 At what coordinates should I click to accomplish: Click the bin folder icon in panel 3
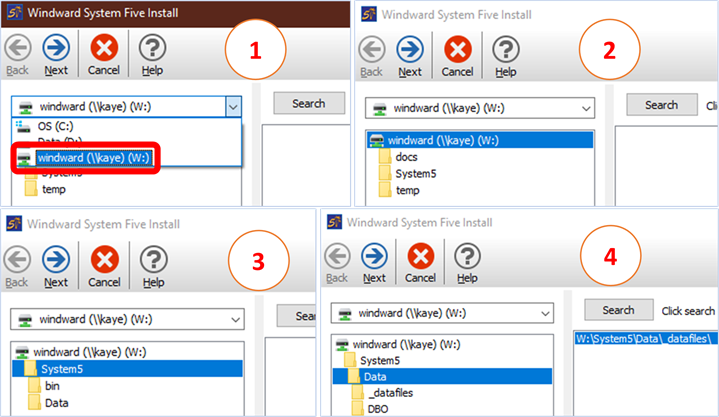(34, 385)
